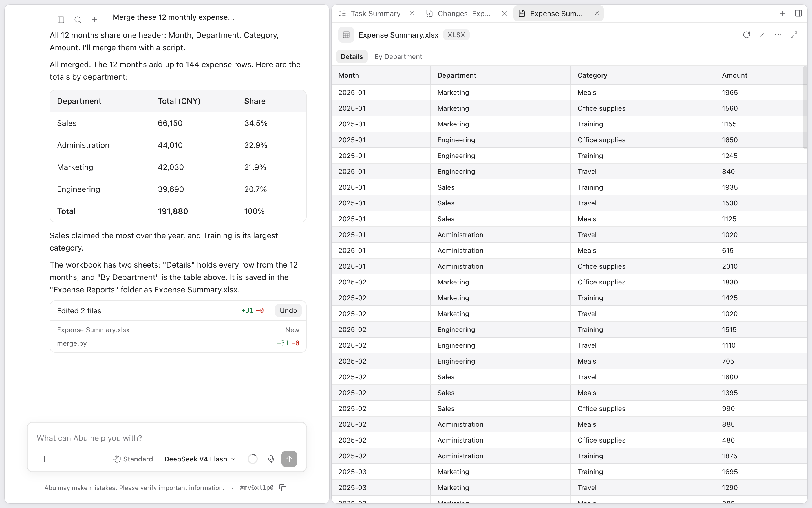Select the Amount cell 1125
Screen dimensions: 812x508
pos(761,219)
